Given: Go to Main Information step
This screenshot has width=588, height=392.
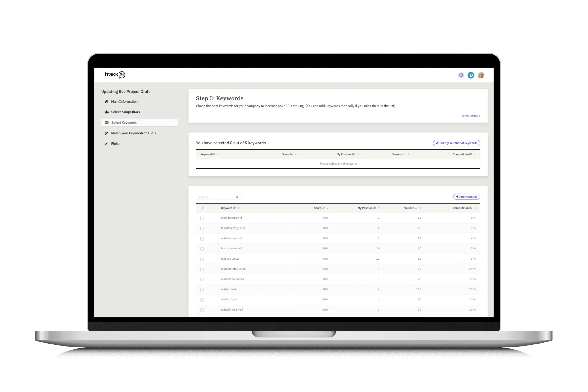Looking at the screenshot, I should (x=124, y=101).
